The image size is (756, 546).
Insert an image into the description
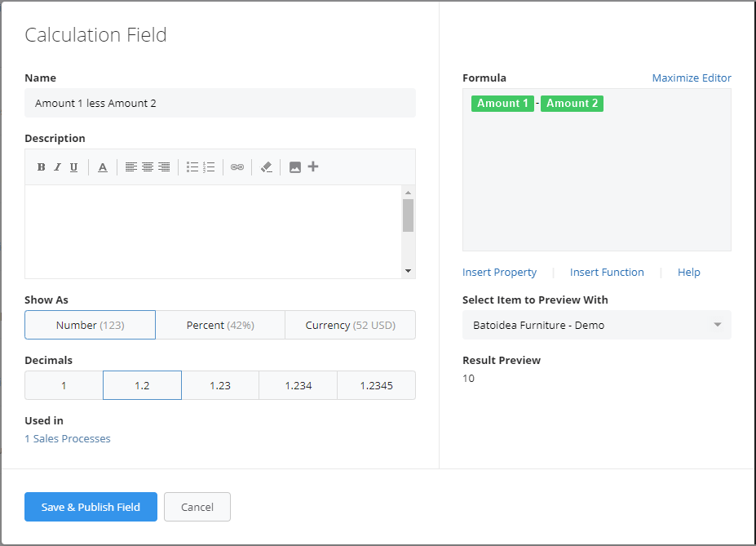coord(295,166)
